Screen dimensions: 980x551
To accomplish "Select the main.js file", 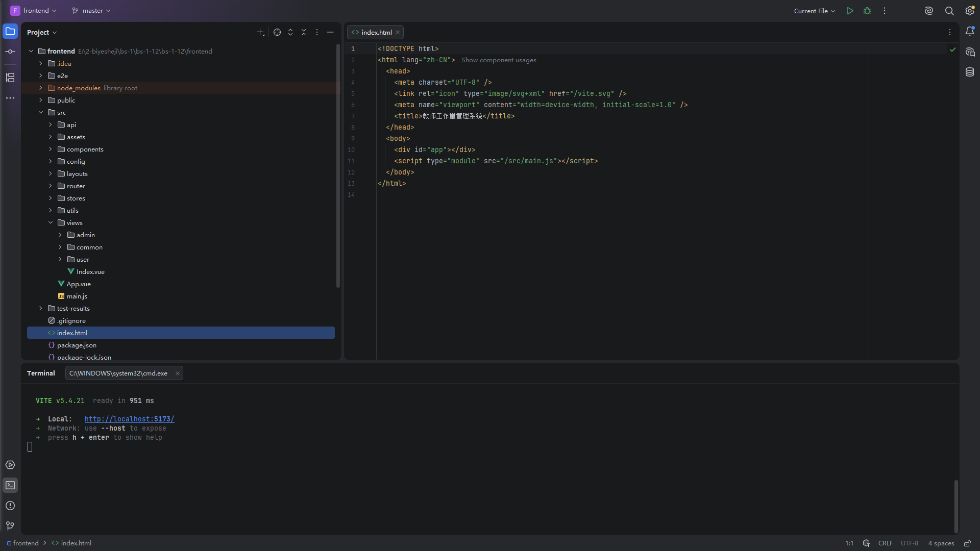I will (72, 296).
